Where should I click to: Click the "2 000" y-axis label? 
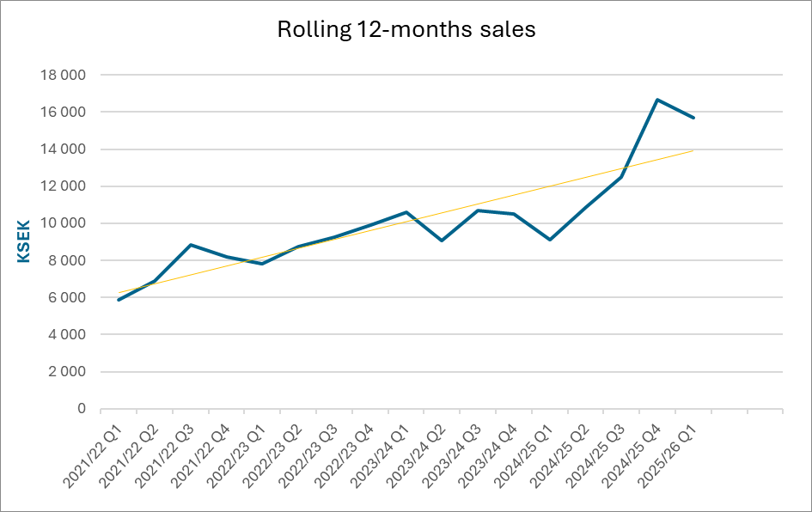point(68,372)
